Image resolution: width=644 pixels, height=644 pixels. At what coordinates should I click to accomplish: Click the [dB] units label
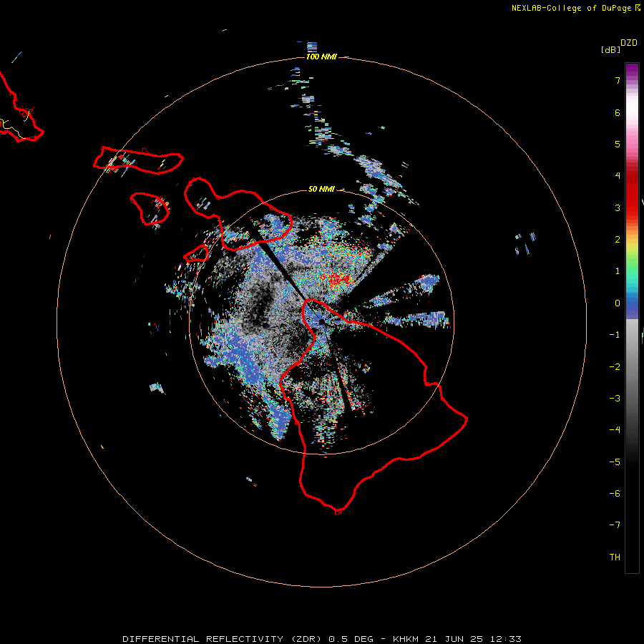click(x=610, y=49)
